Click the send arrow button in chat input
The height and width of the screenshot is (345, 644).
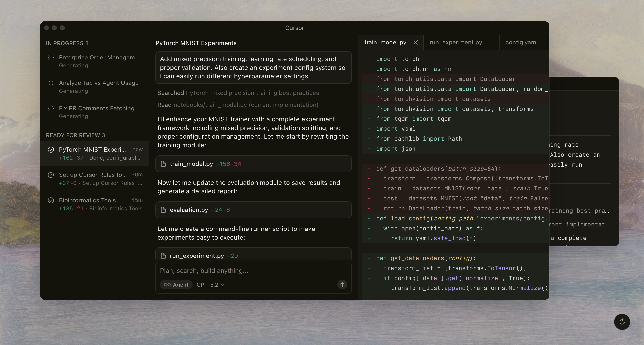(x=342, y=285)
